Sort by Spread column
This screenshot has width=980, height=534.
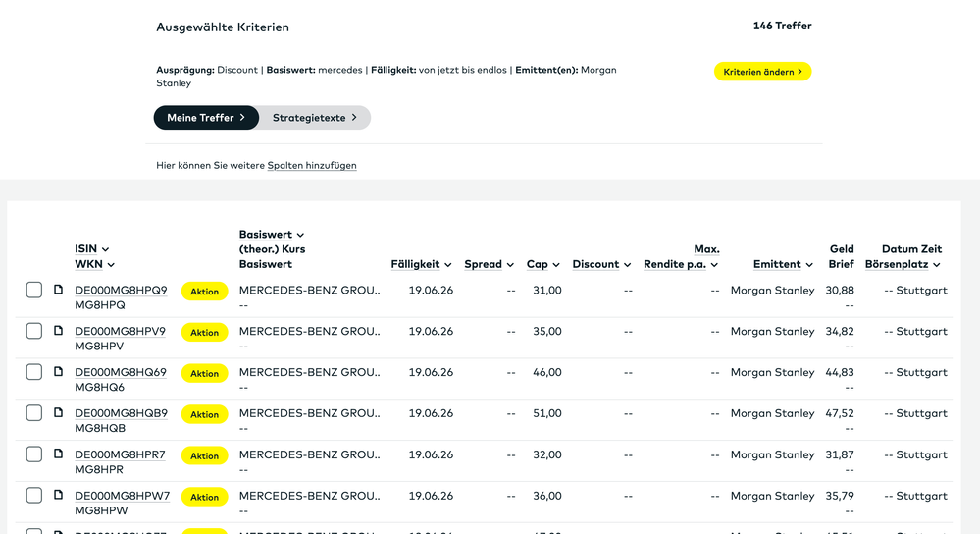[x=489, y=264]
